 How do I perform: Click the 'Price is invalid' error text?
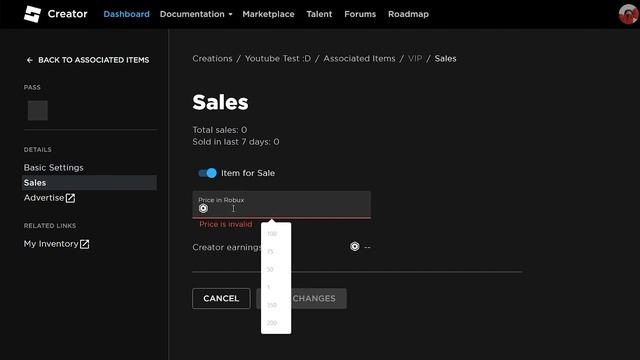point(226,224)
